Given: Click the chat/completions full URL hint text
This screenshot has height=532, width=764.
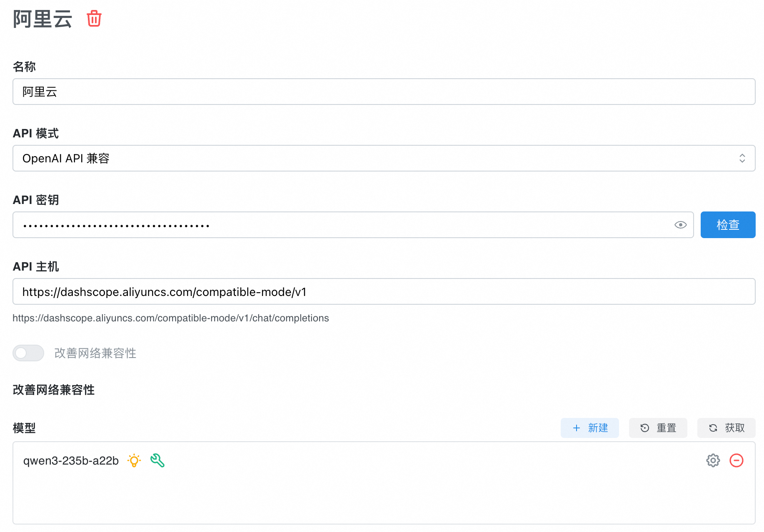Looking at the screenshot, I should (171, 318).
